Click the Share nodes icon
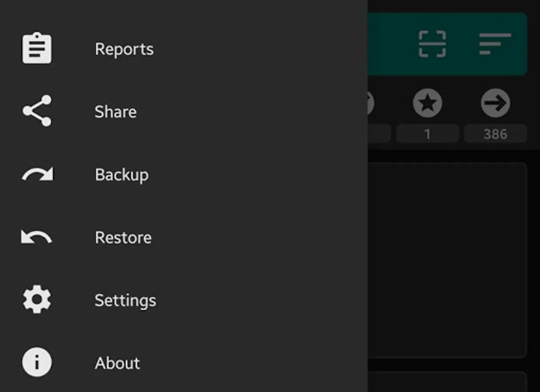The image size is (540, 392). point(37,111)
